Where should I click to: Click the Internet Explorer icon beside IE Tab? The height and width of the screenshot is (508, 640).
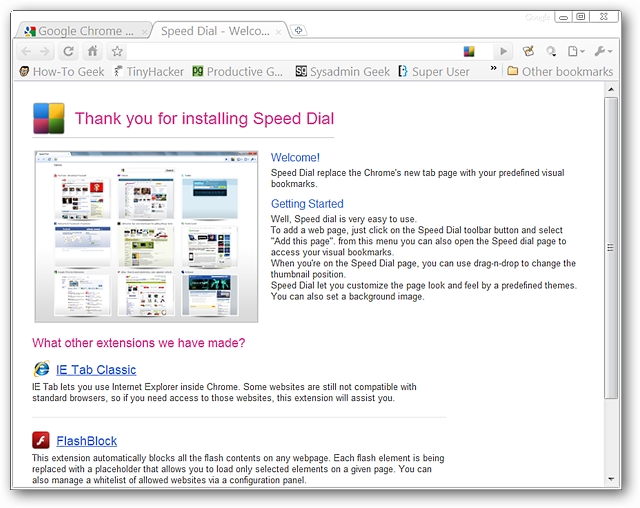point(41,369)
